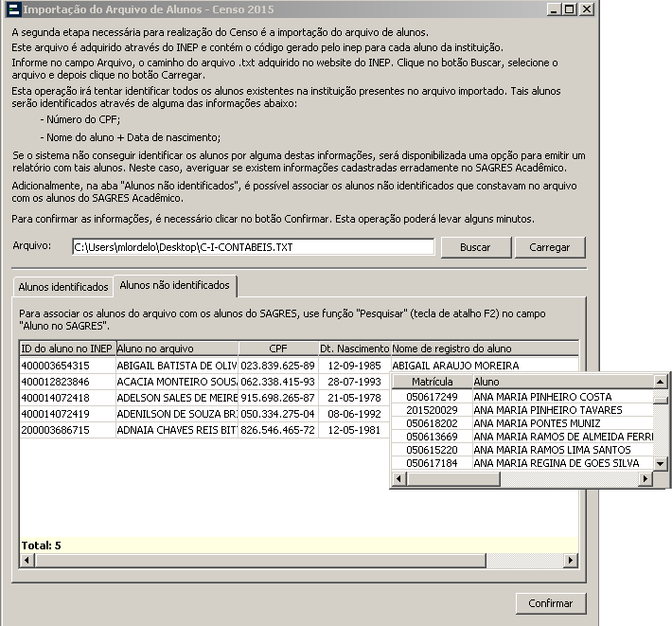Click the application icon in title bar
This screenshot has width=672, height=626.
click(x=11, y=9)
